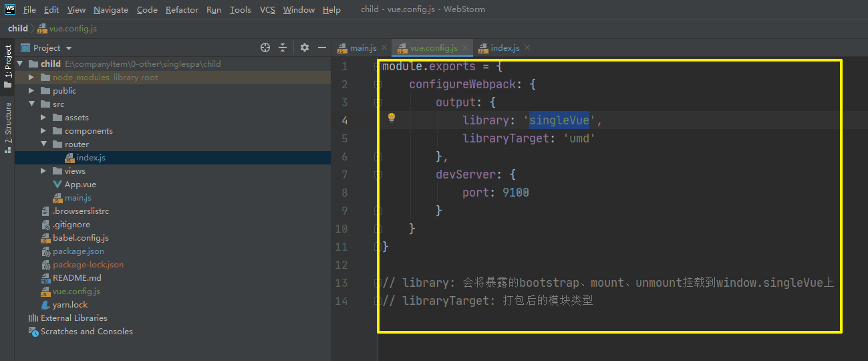The width and height of the screenshot is (868, 361).
Task: Open the Project view dropdown
Action: point(69,48)
